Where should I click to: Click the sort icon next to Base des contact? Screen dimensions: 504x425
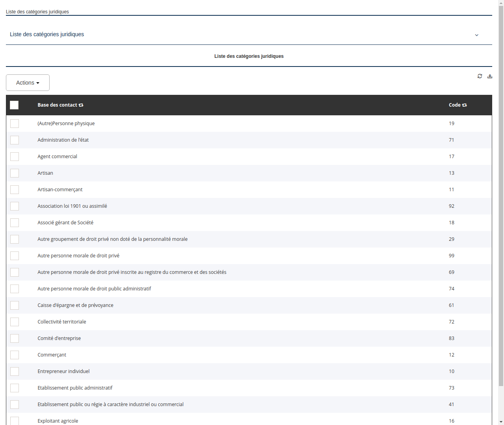coord(81,105)
